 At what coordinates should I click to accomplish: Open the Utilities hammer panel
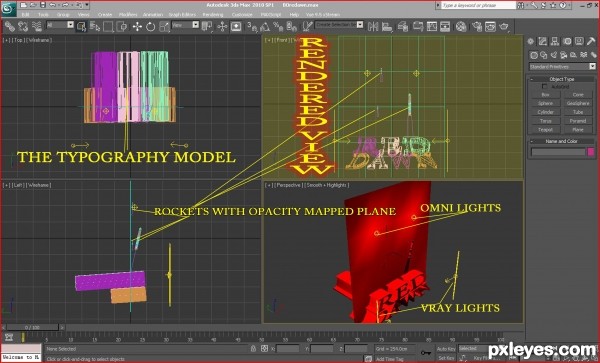591,41
